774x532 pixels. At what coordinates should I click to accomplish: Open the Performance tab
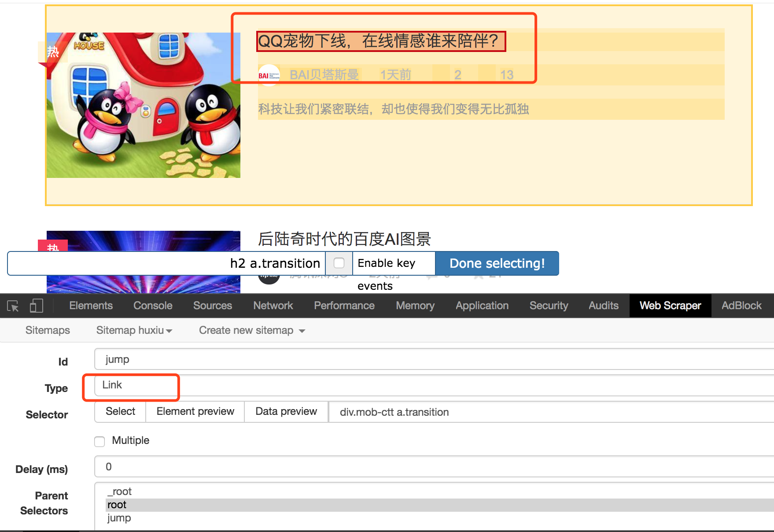pyautogui.click(x=344, y=306)
